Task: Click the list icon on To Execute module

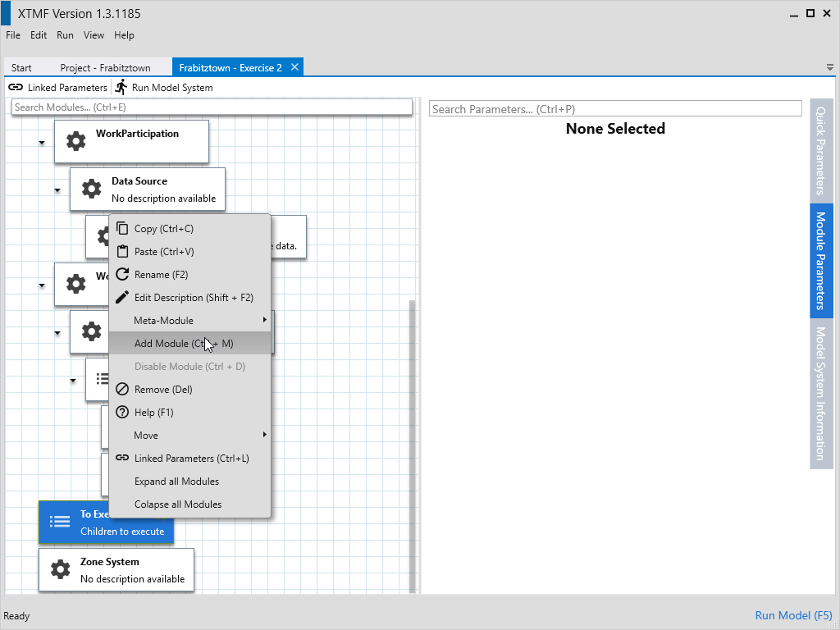Action: (60, 522)
